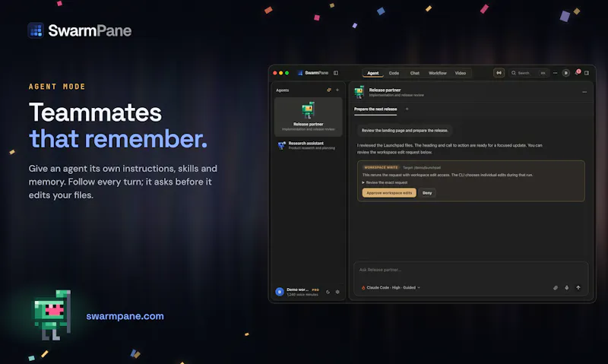Click '1,240 voice minutes' text
The image size is (608, 364).
pyautogui.click(x=302, y=295)
